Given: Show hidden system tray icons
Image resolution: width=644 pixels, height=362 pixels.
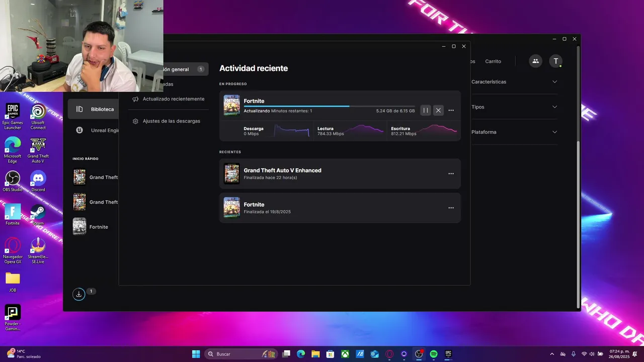Looking at the screenshot, I should (x=552, y=354).
